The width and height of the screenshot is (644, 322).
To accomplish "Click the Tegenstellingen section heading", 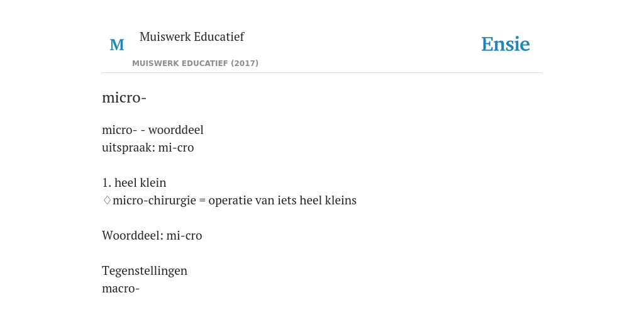I will pyautogui.click(x=145, y=271).
